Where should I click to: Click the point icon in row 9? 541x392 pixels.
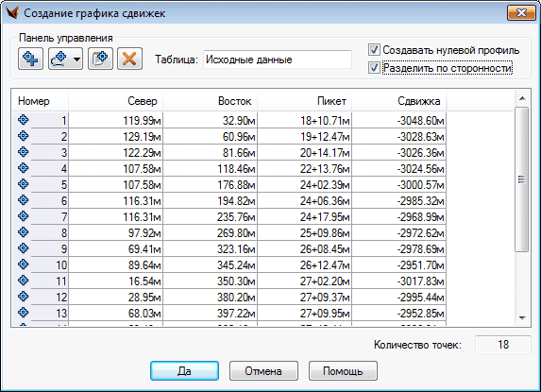(23, 248)
